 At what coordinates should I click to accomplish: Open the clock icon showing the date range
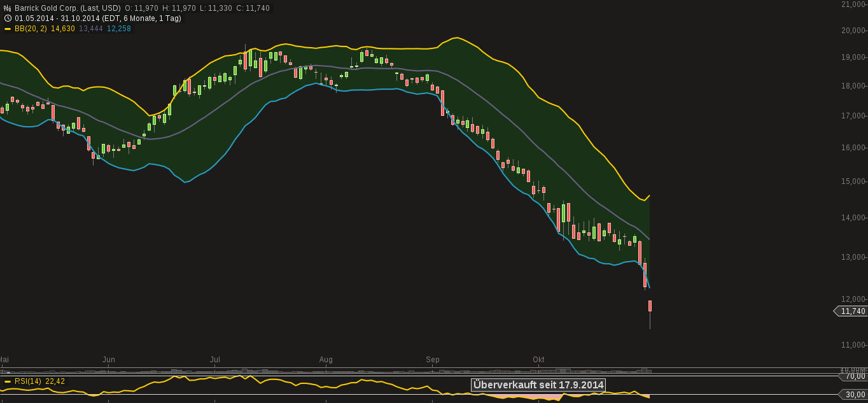coord(7,18)
